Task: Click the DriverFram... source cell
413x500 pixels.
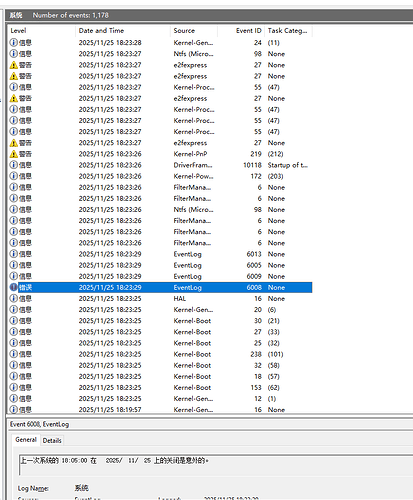Action: [193, 165]
